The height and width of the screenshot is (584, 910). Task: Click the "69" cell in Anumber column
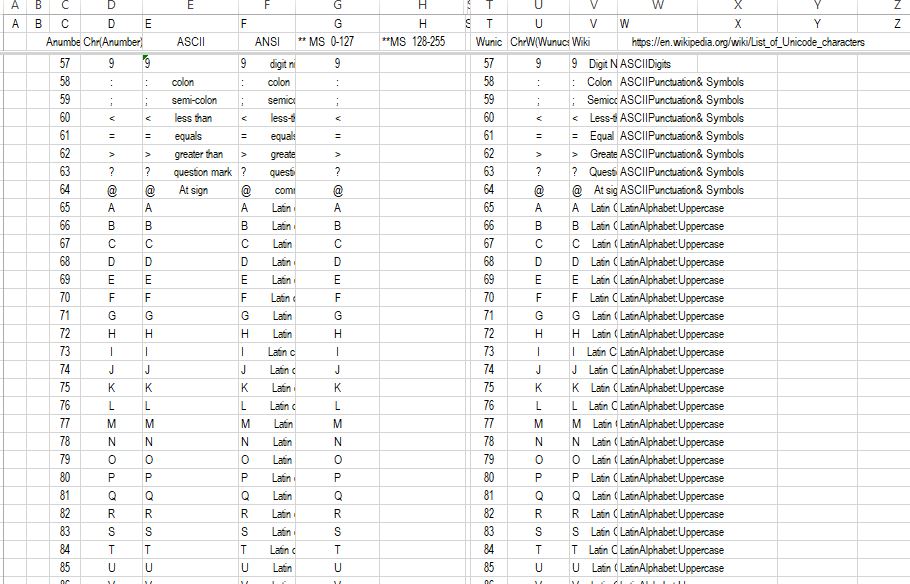click(65, 280)
